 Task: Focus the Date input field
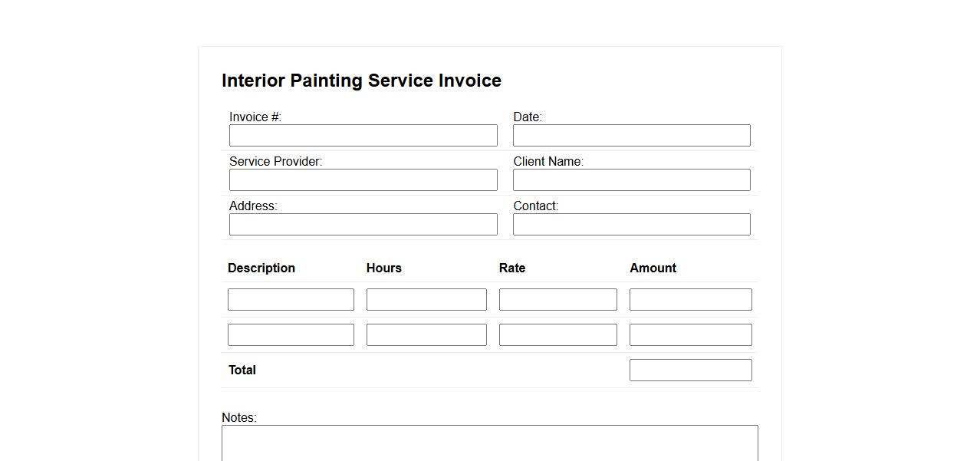(631, 136)
